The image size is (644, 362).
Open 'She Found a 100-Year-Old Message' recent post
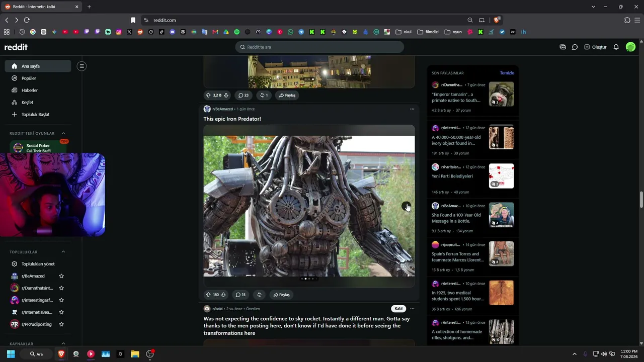tap(456, 218)
